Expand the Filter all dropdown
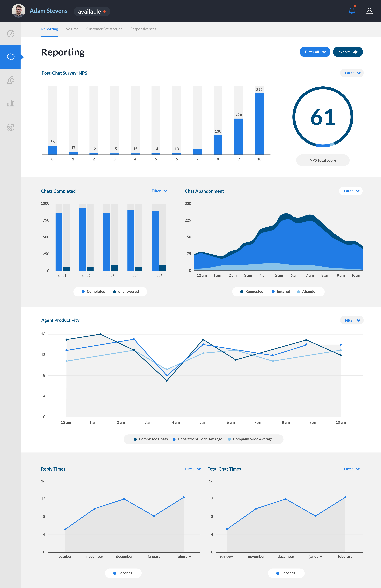 pos(315,52)
